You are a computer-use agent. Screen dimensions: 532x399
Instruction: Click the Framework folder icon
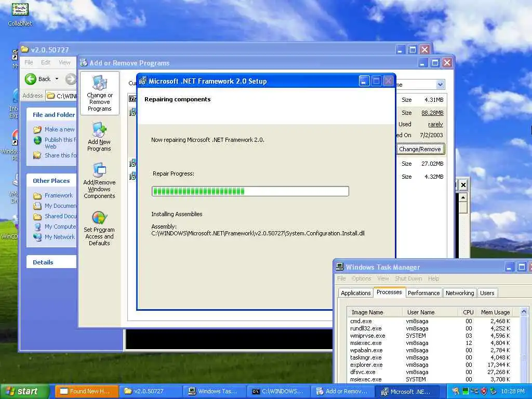pos(37,196)
